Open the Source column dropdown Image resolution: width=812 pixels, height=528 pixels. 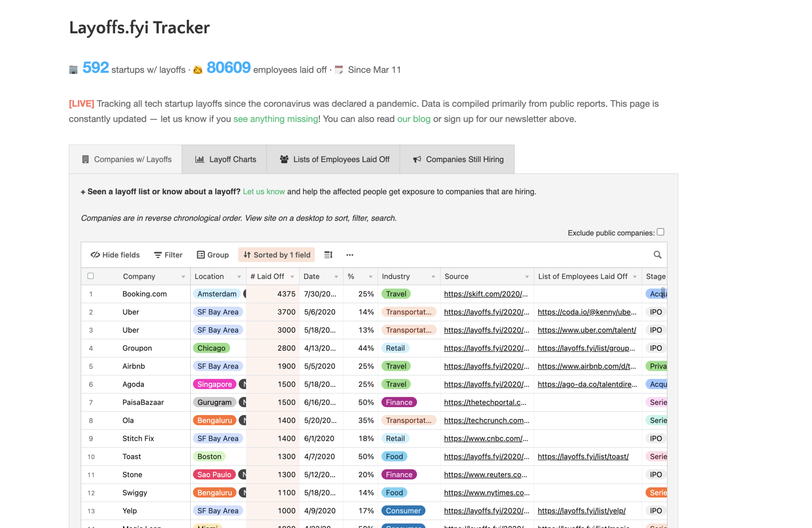click(x=527, y=277)
